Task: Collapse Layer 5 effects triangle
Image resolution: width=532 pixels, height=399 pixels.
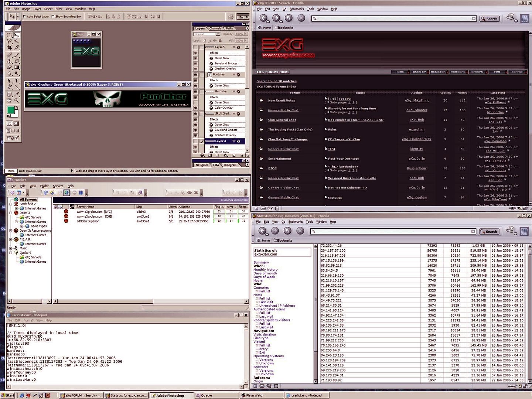Action: (234, 47)
